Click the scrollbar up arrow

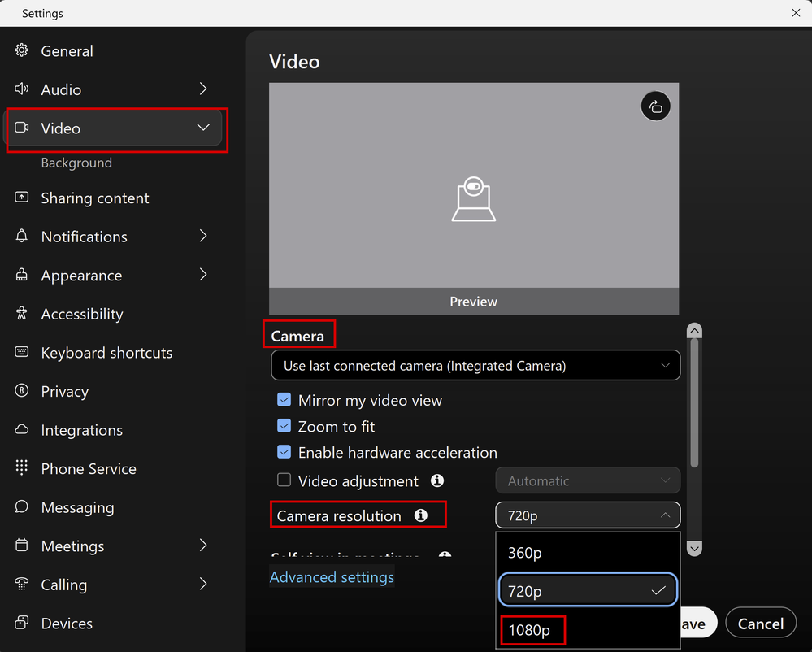[694, 330]
